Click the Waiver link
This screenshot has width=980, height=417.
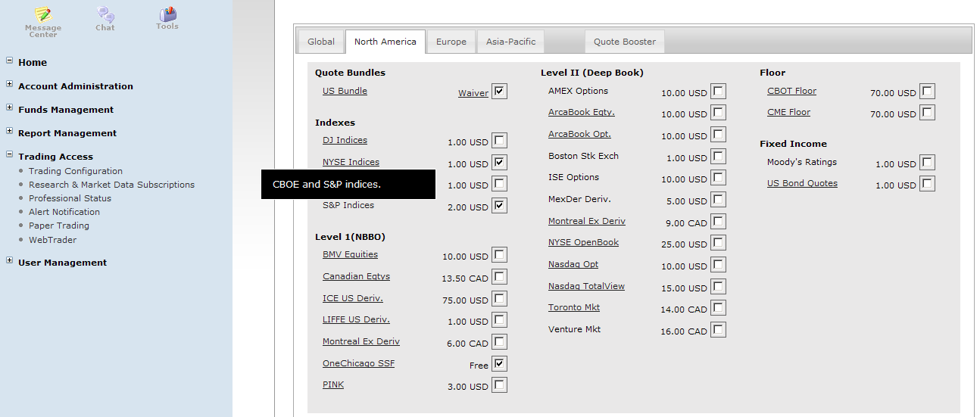[x=473, y=93]
